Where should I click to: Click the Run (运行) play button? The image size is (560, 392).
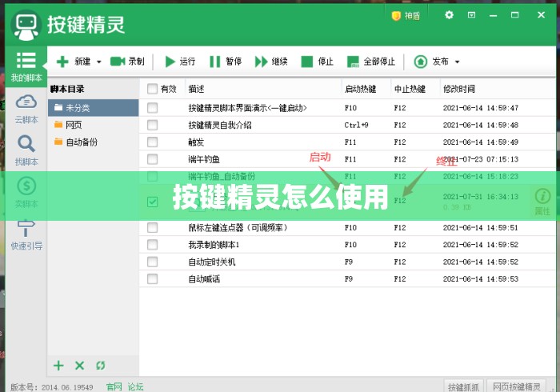[x=180, y=62]
